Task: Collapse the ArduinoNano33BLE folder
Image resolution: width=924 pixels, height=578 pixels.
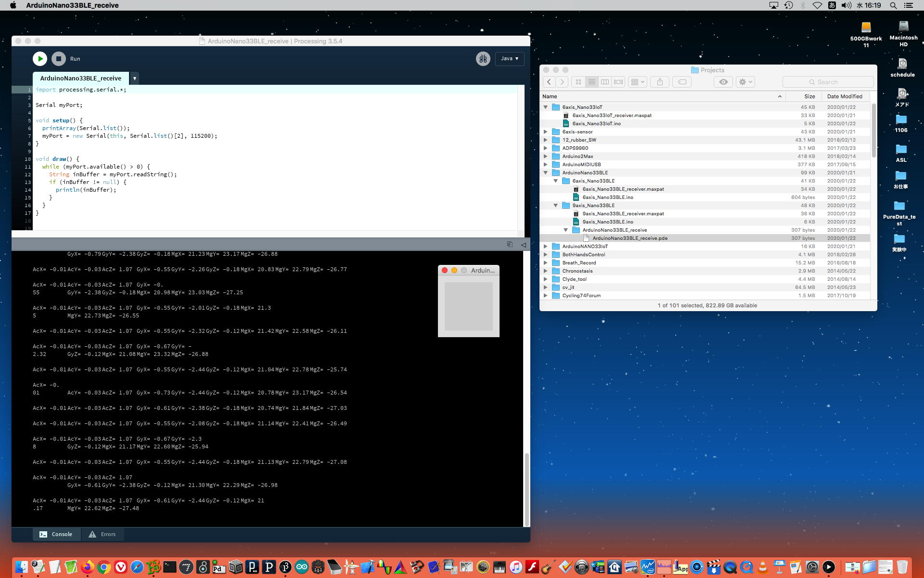Action: 545,173
